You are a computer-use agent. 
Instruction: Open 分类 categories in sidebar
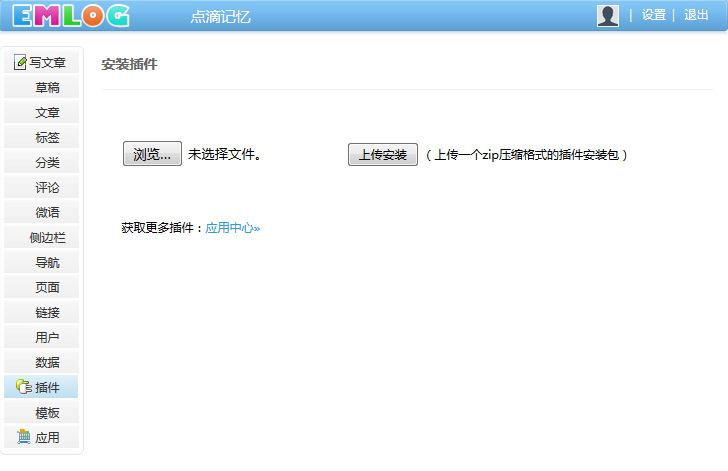pyautogui.click(x=47, y=162)
